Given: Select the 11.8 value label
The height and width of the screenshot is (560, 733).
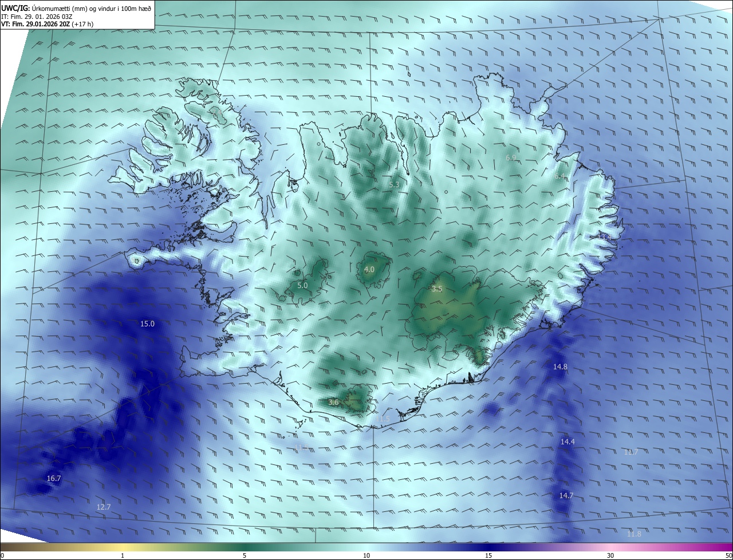Looking at the screenshot, I should (634, 534).
